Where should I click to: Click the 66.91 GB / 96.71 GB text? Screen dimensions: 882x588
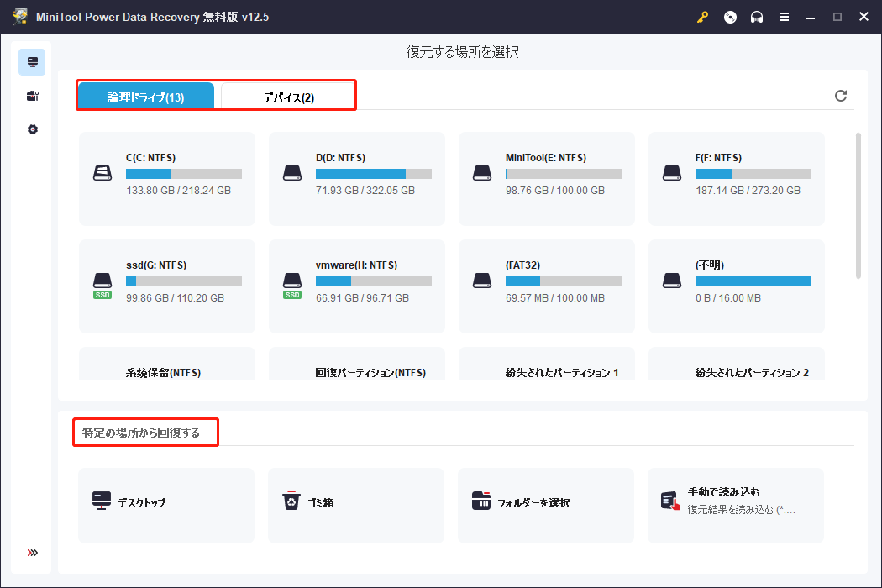point(362,297)
